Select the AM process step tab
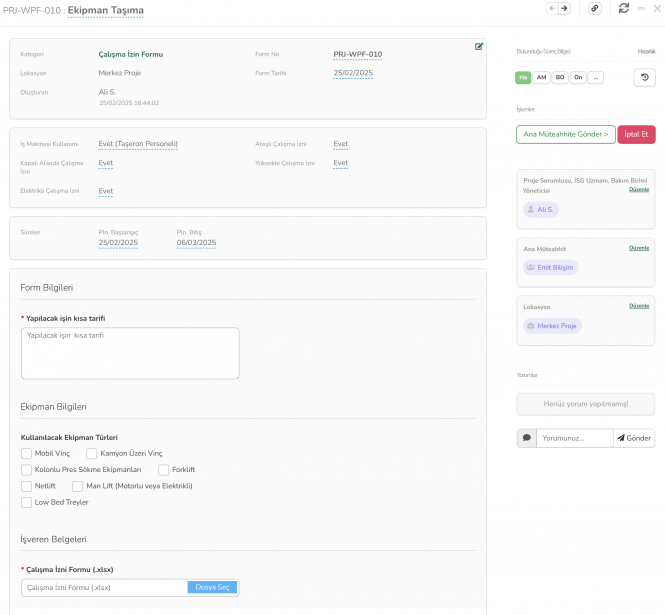 [x=541, y=77]
